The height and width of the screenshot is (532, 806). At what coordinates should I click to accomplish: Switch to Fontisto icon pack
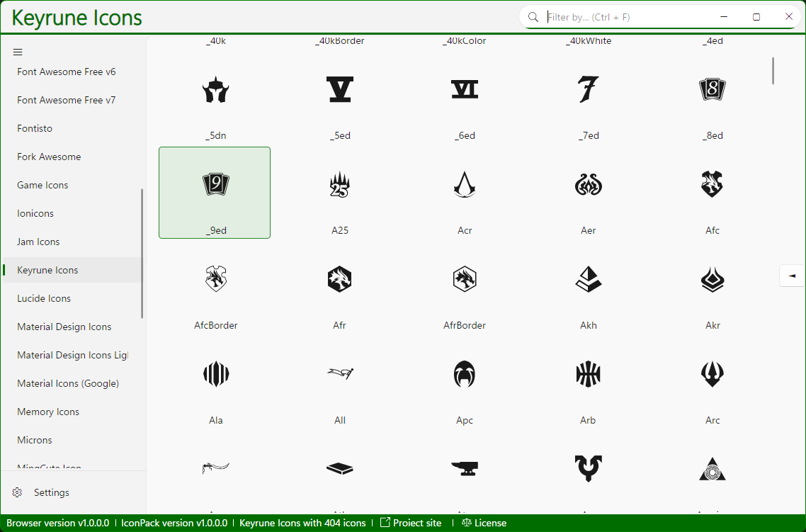pos(35,128)
